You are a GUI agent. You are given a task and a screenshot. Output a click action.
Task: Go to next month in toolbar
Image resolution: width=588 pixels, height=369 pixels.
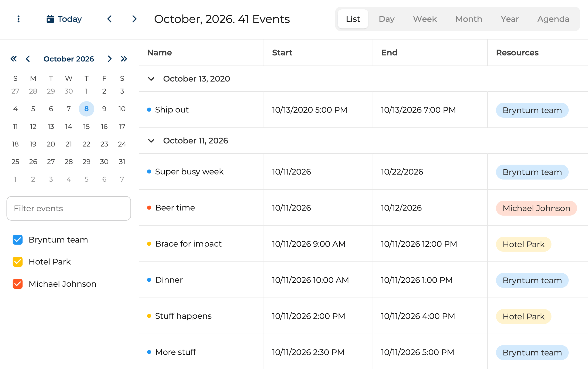(134, 19)
